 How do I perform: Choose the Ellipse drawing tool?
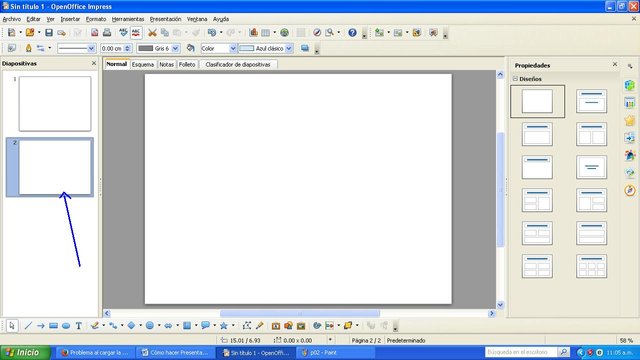point(66,326)
